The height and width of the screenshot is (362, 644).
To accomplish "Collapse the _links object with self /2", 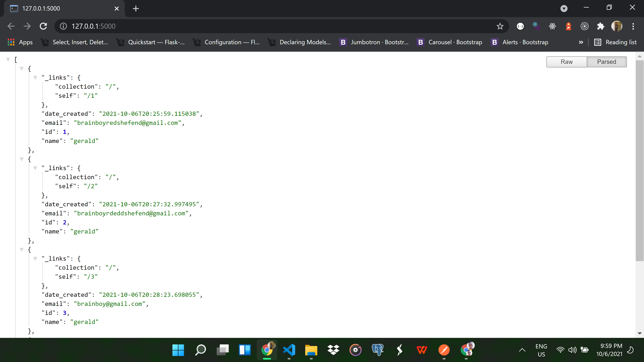I will (35, 168).
